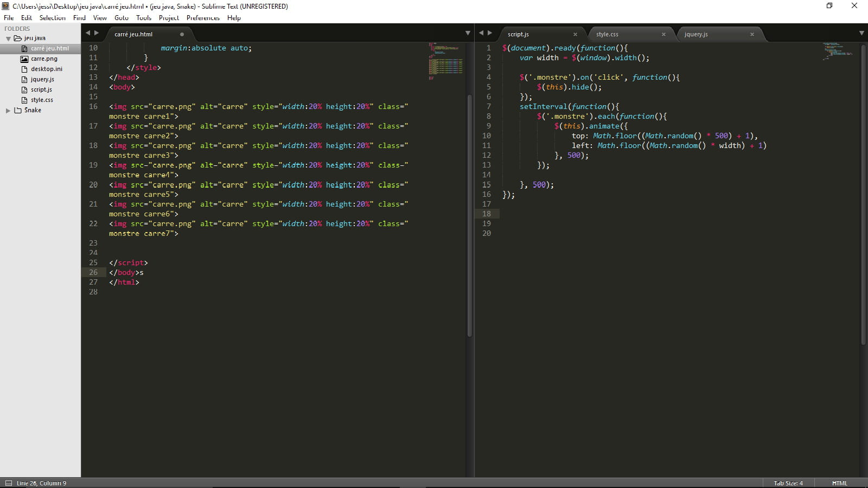This screenshot has width=868, height=488.
Task: Expand the Snake folder
Action: (8, 110)
